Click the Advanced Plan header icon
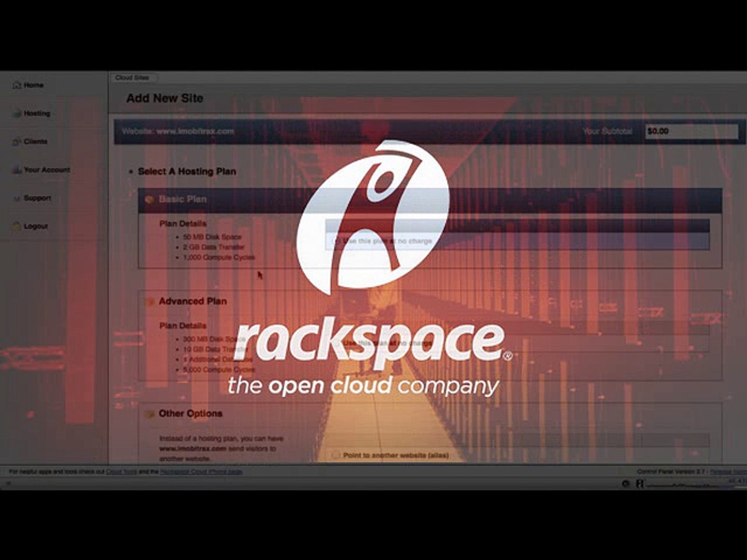Image resolution: width=747 pixels, height=560 pixels. tap(149, 301)
